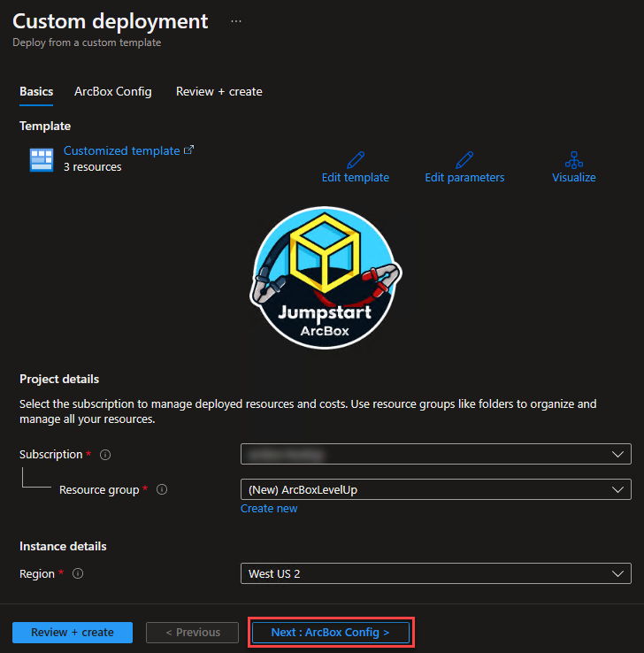This screenshot has height=653, width=644.
Task: Click the 3 resources text
Action: click(x=92, y=167)
